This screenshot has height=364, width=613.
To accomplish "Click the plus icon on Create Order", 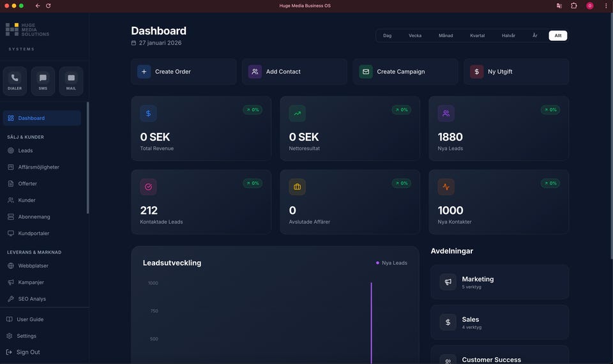I will click(144, 72).
